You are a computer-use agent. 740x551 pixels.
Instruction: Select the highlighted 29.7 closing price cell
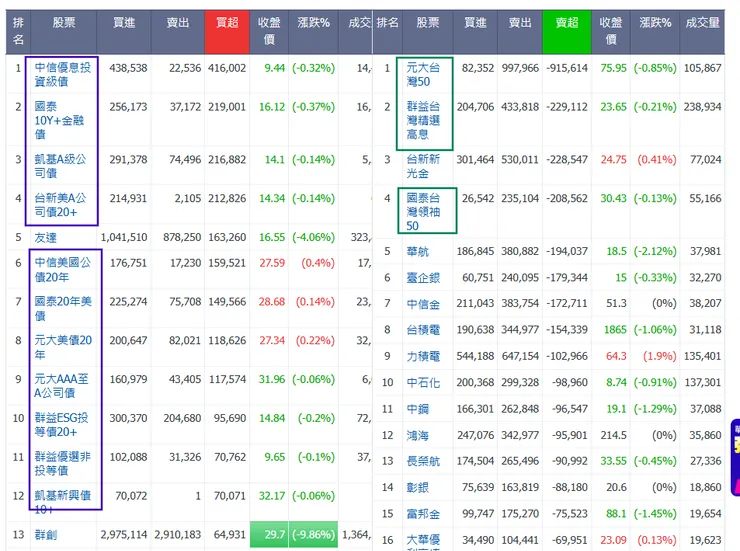tap(269, 534)
